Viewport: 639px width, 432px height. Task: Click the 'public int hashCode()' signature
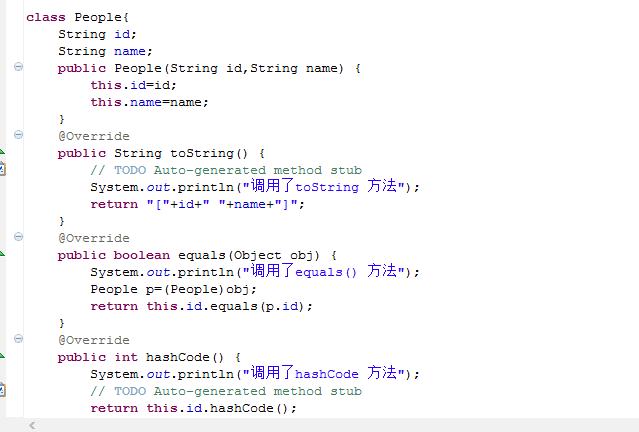[141, 357]
